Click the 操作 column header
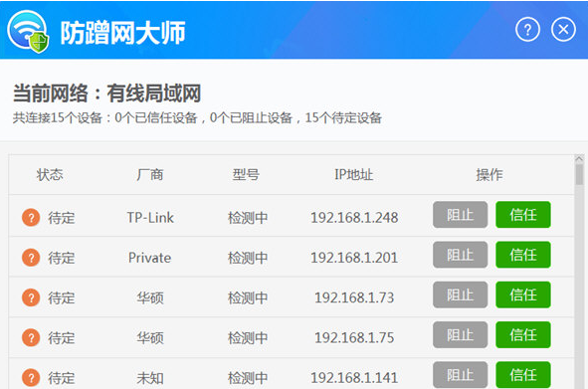The height and width of the screenshot is (389, 588). coord(490,175)
